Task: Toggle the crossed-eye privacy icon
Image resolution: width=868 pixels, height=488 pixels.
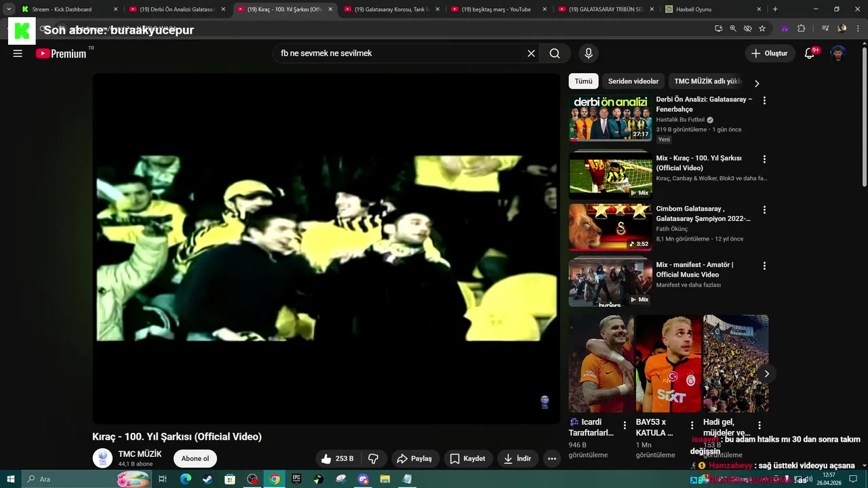Action: 747,28
